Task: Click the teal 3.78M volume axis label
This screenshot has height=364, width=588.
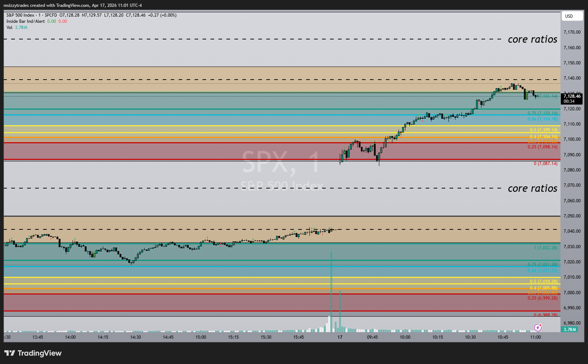Action: (570, 330)
